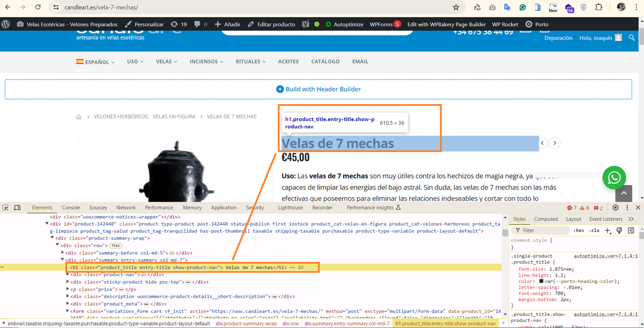Viewport: 644px width, 328px height.
Task: Collapse the product-summary-wrap div node
Action: [52, 238]
